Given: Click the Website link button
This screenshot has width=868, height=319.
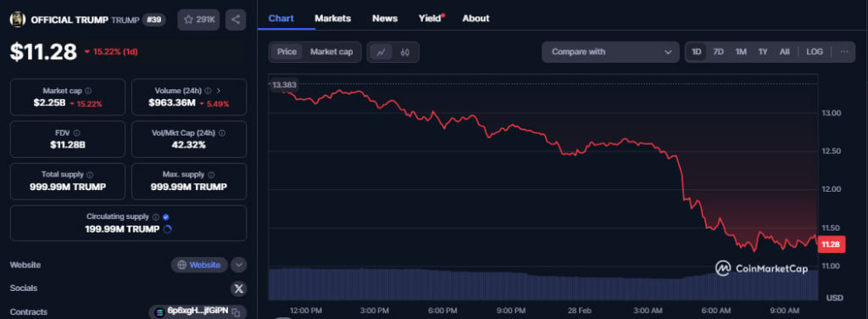Looking at the screenshot, I should (x=199, y=265).
